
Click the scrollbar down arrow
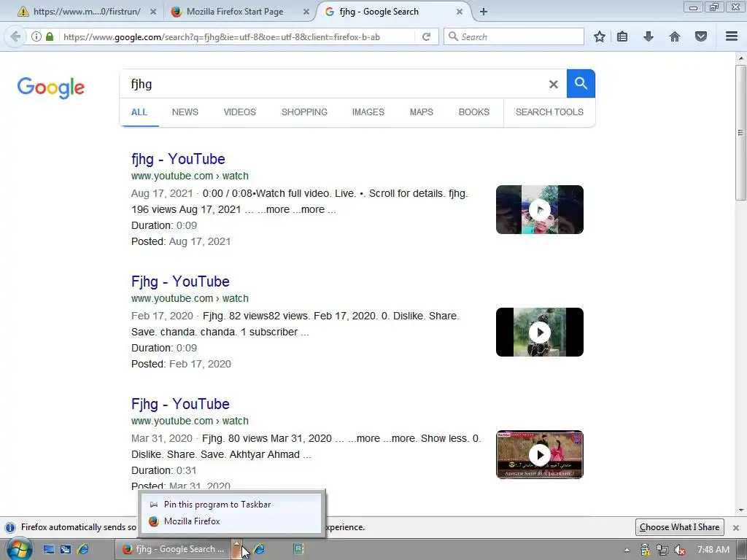(x=741, y=510)
